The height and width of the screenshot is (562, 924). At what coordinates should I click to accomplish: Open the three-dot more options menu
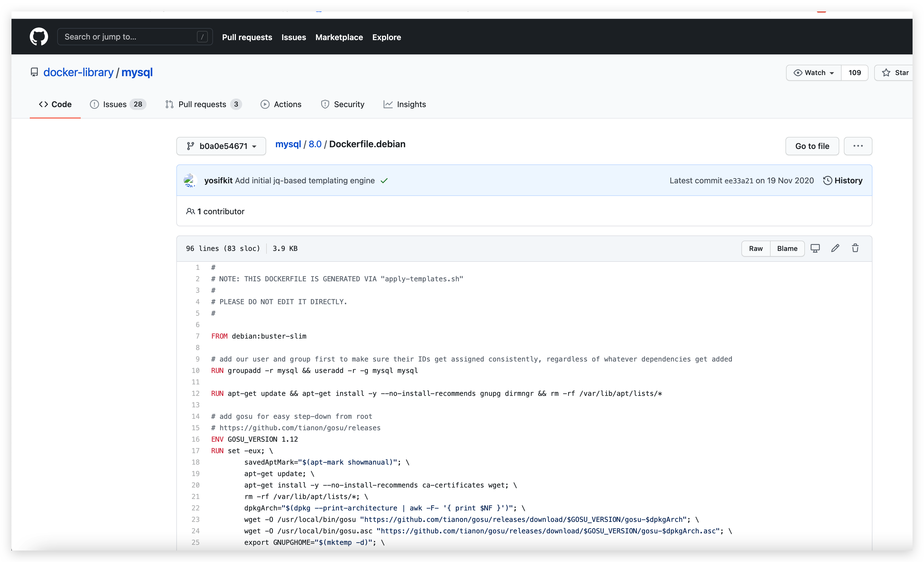(x=858, y=146)
